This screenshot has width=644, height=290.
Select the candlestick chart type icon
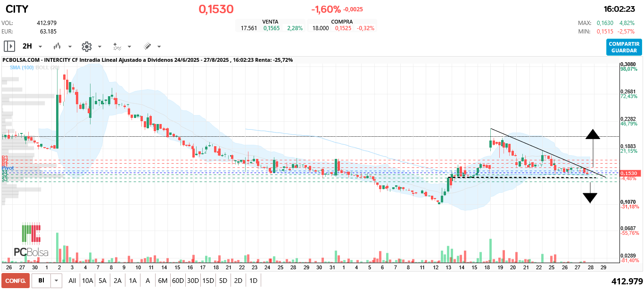[x=58, y=46]
